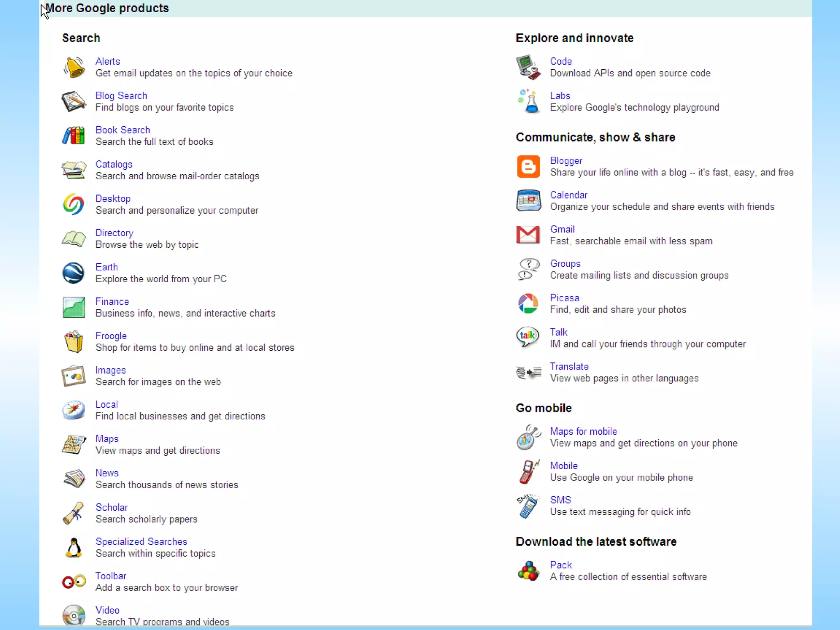Image resolution: width=840 pixels, height=630 pixels.
Task: Go to the News link
Action: coord(107,473)
